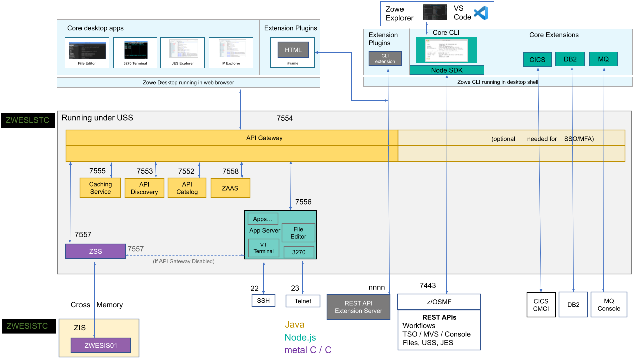Image resolution: width=644 pixels, height=362 pixels.
Task: Switch to the Extension Plugins section
Action: pyautogui.click(x=290, y=28)
